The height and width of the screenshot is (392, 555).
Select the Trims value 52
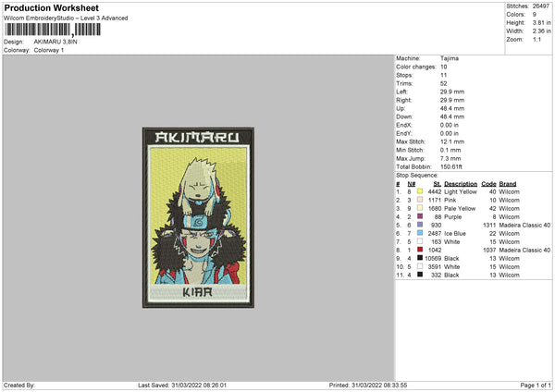[x=443, y=83]
